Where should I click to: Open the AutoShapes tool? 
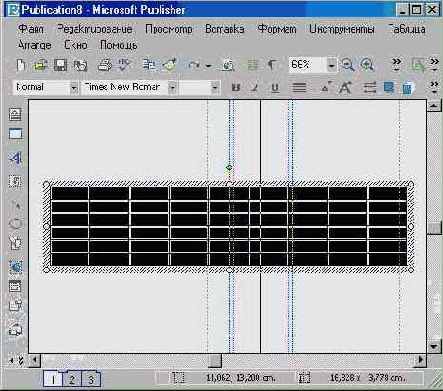[x=15, y=243]
